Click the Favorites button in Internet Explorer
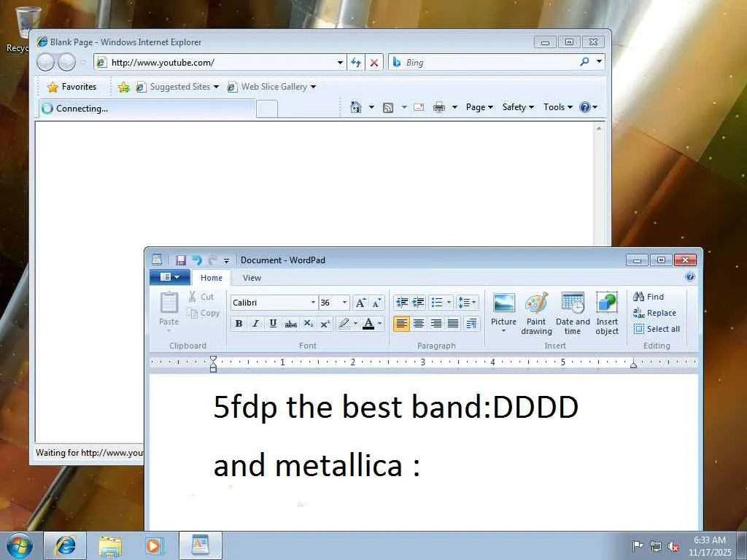The height and width of the screenshot is (560, 747). click(72, 87)
